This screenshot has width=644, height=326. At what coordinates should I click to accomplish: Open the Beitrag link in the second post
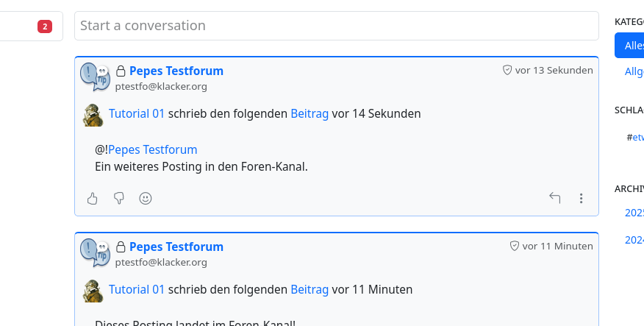click(310, 290)
